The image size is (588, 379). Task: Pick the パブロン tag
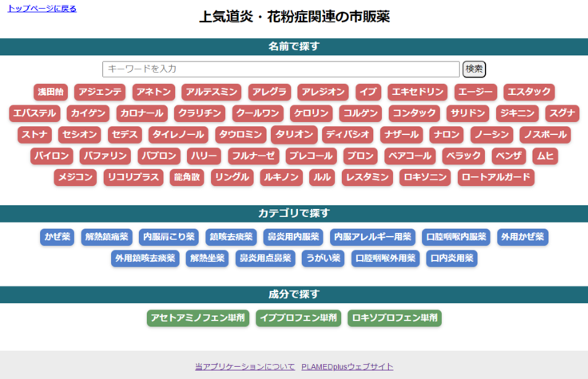point(159,156)
